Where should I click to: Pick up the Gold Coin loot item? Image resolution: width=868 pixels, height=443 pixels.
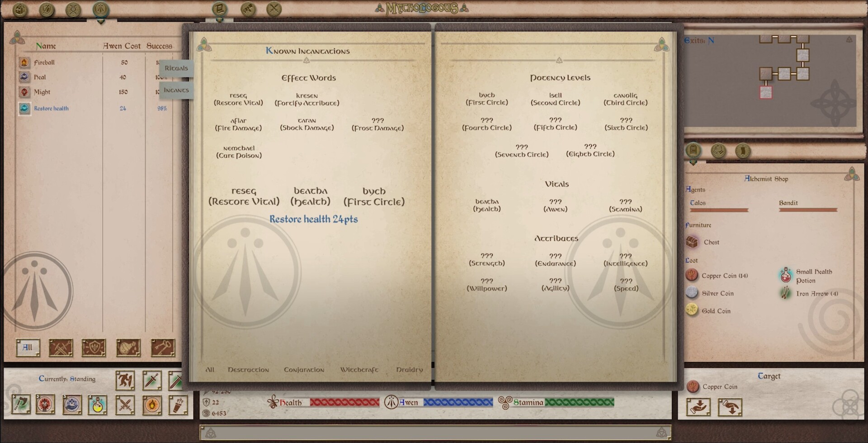(717, 311)
